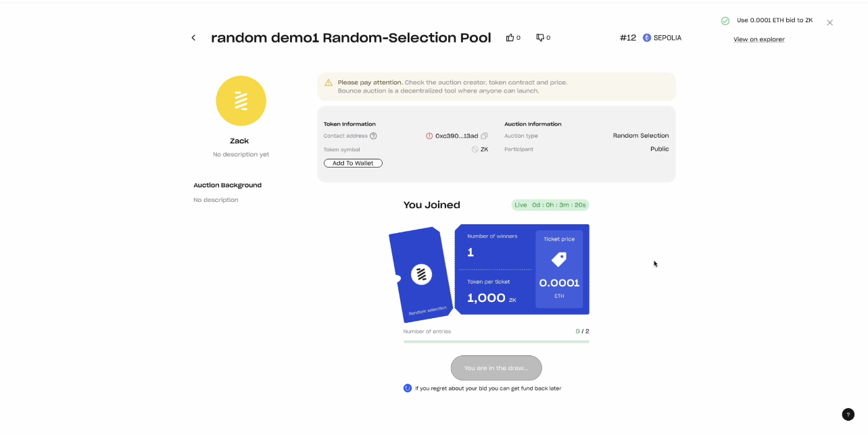Click the Live countdown timer badge
The width and height of the screenshot is (868, 435).
pyautogui.click(x=550, y=205)
